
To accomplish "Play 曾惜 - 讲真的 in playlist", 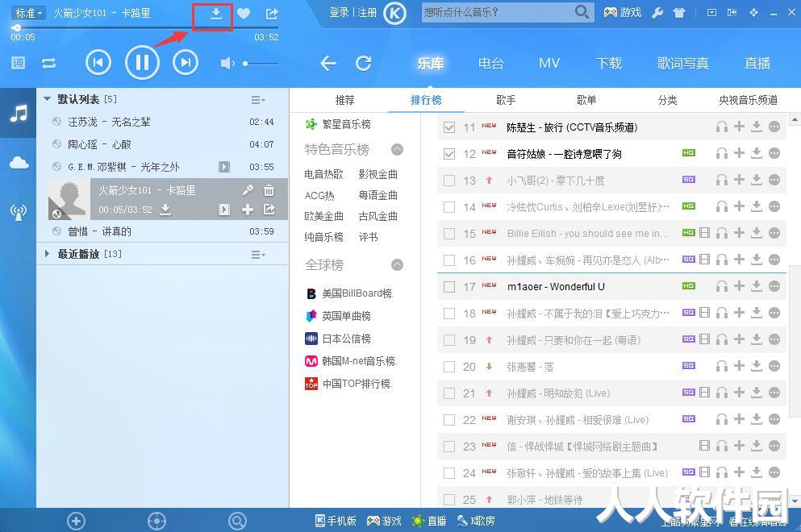I will pos(162,232).
